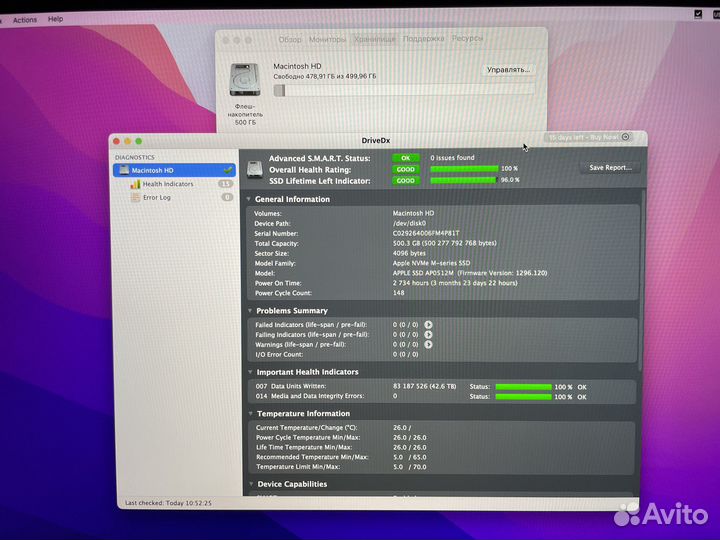
Task: Collapse the Device Capabilities section
Action: [251, 484]
